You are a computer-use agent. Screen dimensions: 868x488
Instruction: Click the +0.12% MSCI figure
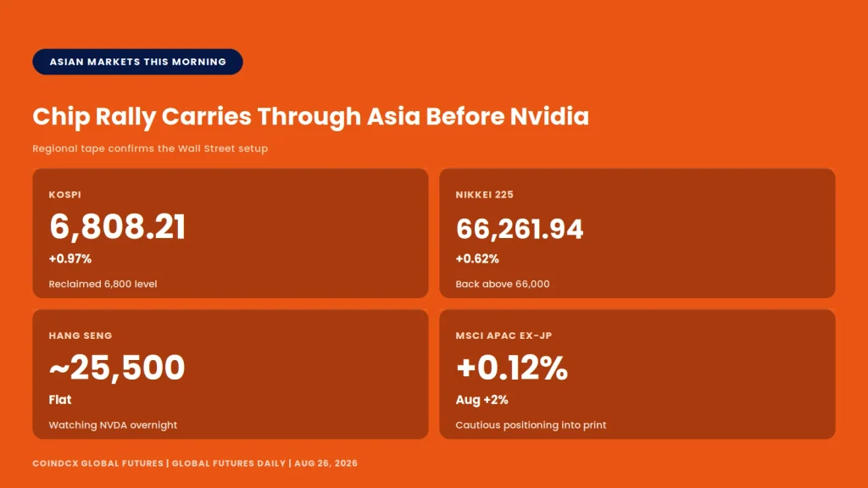coord(511,368)
